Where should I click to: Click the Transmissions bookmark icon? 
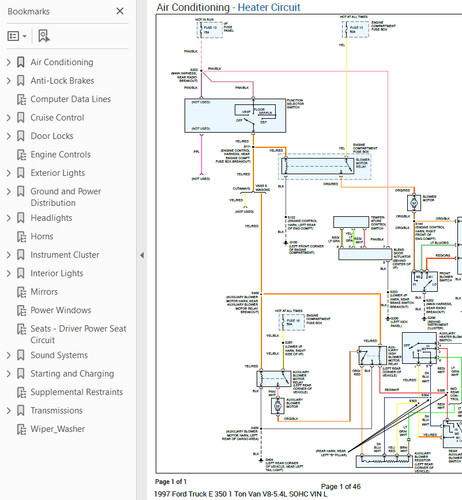click(21, 411)
